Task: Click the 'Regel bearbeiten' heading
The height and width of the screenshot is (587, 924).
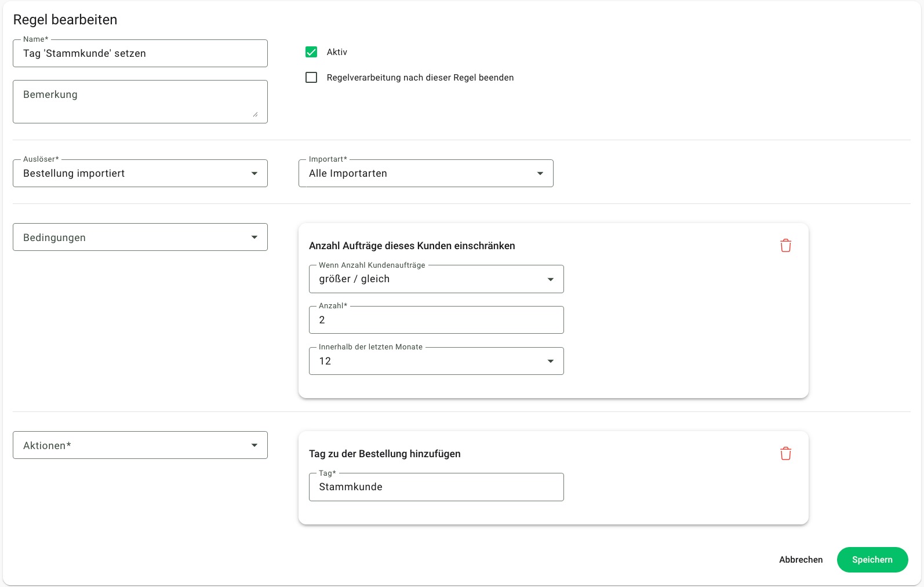Action: [x=65, y=20]
